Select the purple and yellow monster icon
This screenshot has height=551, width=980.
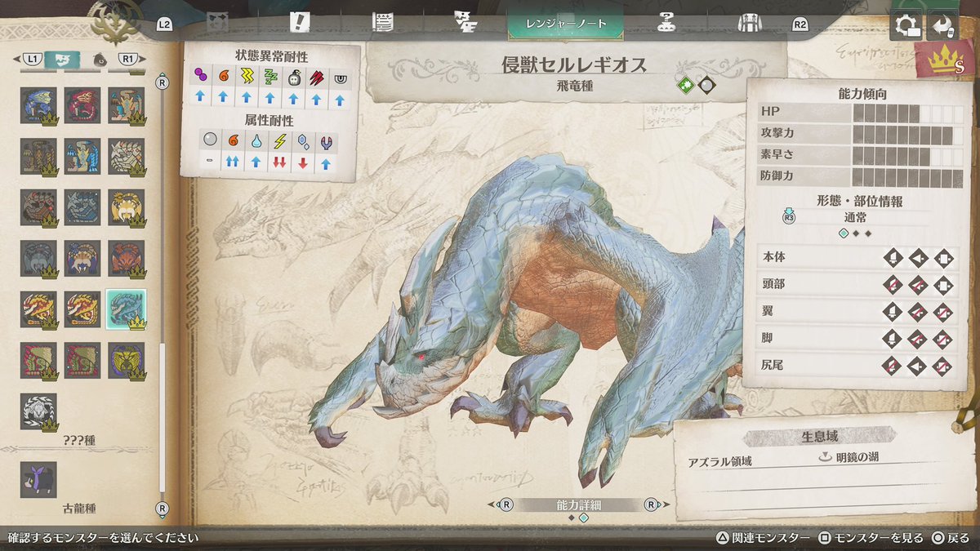(126, 360)
